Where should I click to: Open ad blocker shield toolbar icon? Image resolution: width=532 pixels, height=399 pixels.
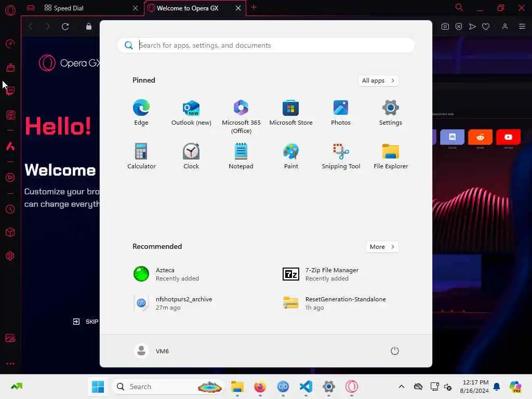point(459,26)
